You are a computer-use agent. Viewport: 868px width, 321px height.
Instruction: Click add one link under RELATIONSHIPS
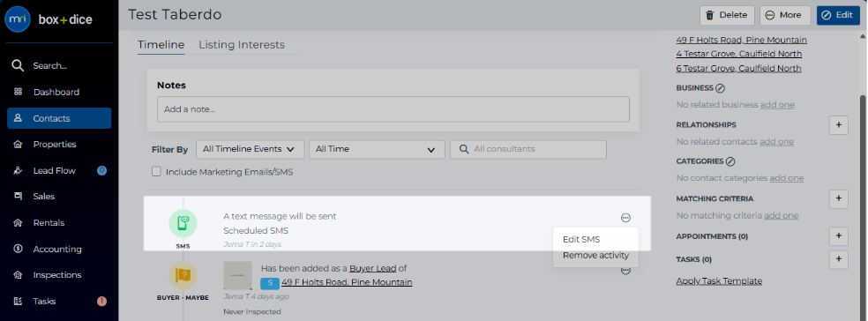[x=776, y=142]
